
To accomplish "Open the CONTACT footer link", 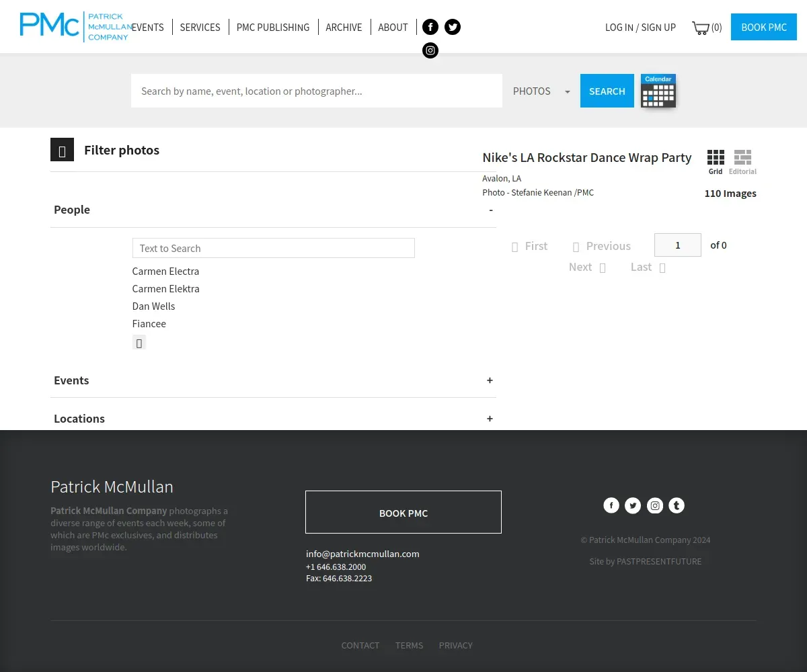I will pos(360,645).
